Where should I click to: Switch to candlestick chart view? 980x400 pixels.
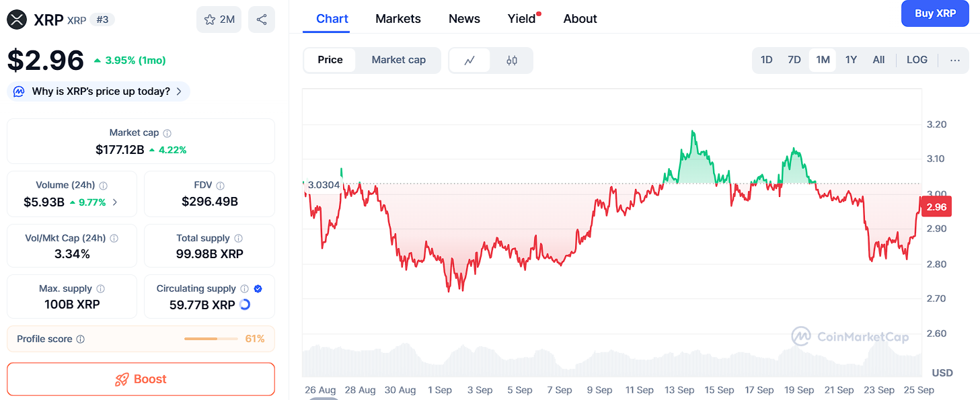(512, 61)
